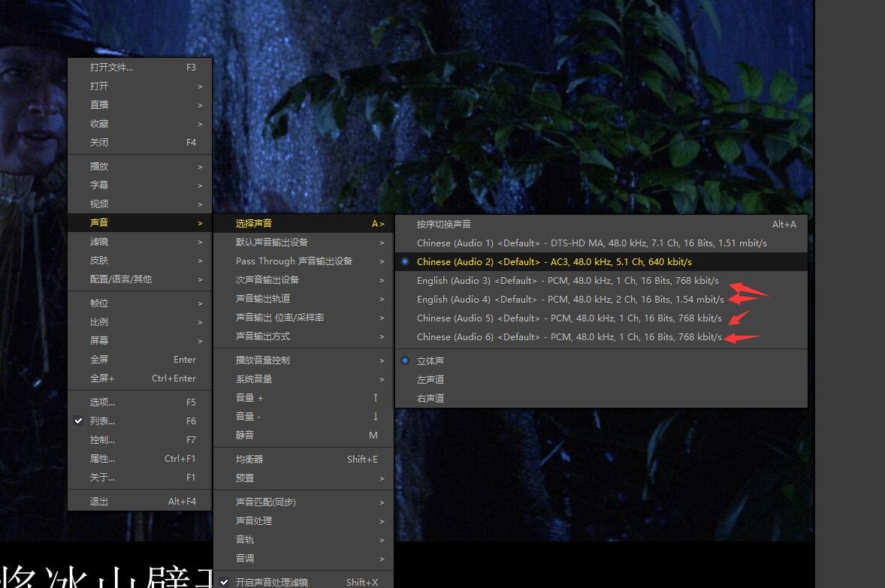Open 声音匹配(同步) submenu

(304, 502)
